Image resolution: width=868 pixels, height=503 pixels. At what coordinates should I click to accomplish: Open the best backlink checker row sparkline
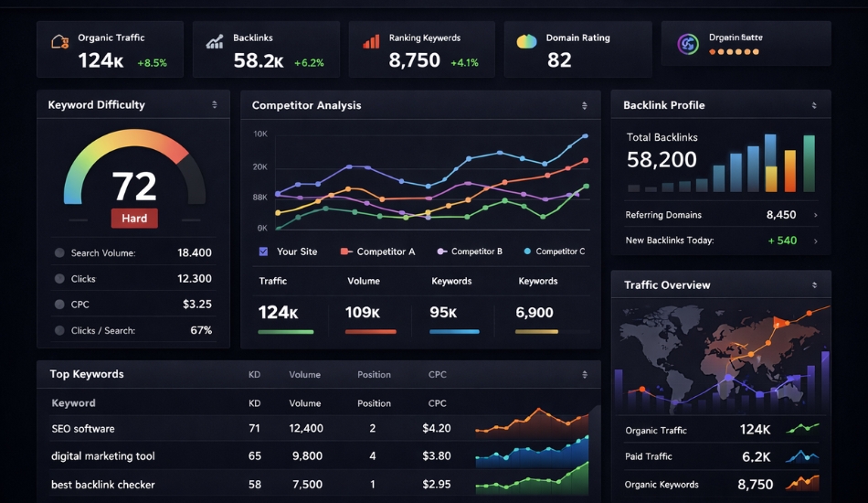tap(532, 480)
